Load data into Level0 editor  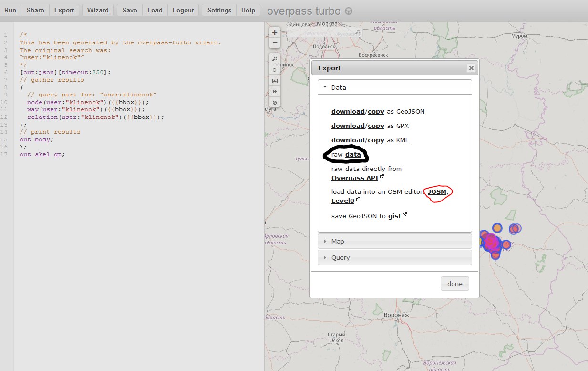coord(343,201)
